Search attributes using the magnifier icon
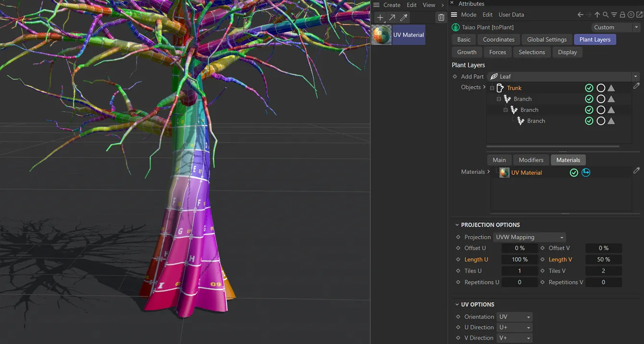This screenshot has width=644, height=344. coord(606,15)
